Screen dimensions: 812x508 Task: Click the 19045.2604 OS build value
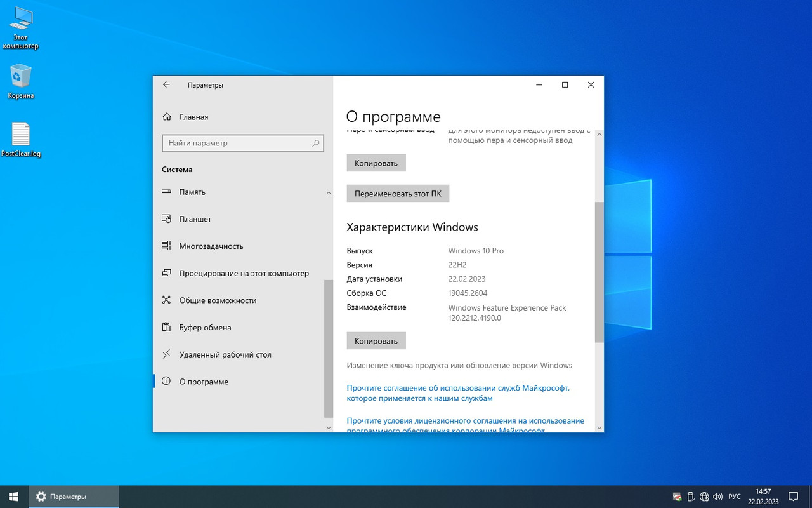pyautogui.click(x=467, y=293)
